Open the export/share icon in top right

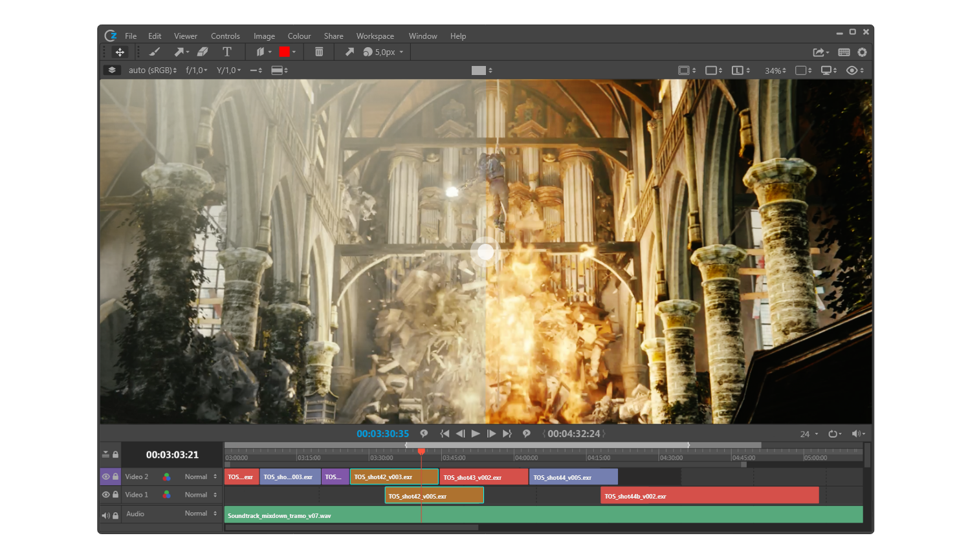819,52
